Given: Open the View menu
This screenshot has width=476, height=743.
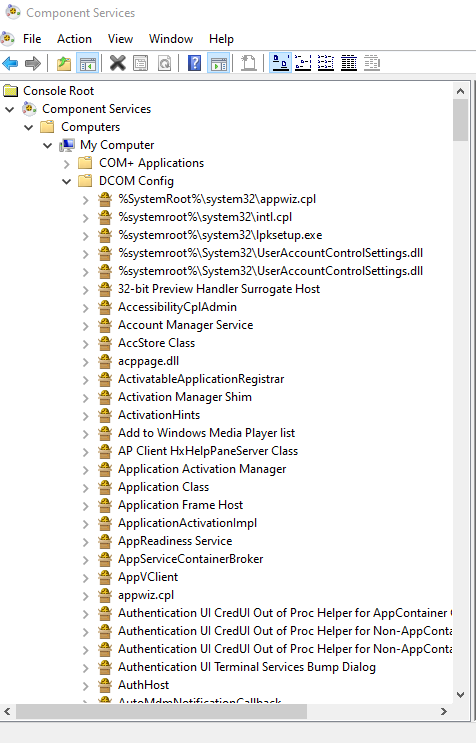Looking at the screenshot, I should [120, 39].
